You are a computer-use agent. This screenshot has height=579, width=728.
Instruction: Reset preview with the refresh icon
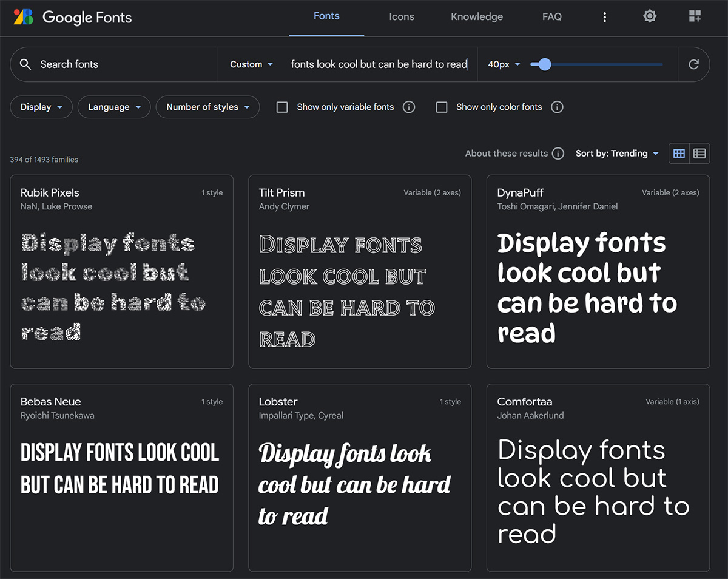click(694, 64)
